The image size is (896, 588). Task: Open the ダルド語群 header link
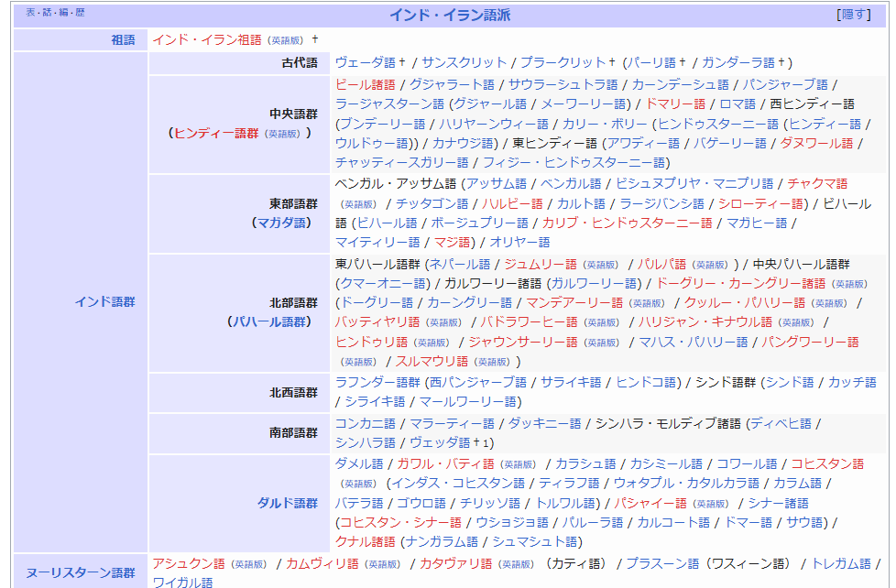[x=287, y=503]
